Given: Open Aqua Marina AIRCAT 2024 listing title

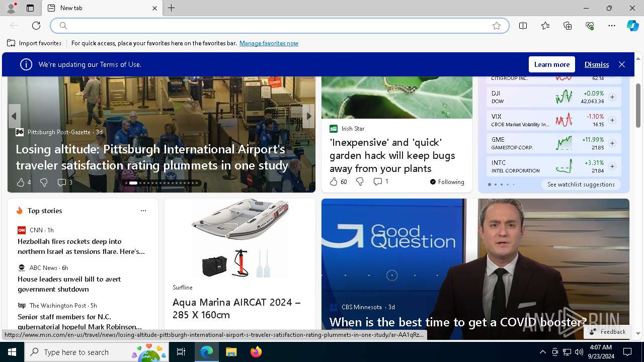Looking at the screenshot, I should (236, 308).
